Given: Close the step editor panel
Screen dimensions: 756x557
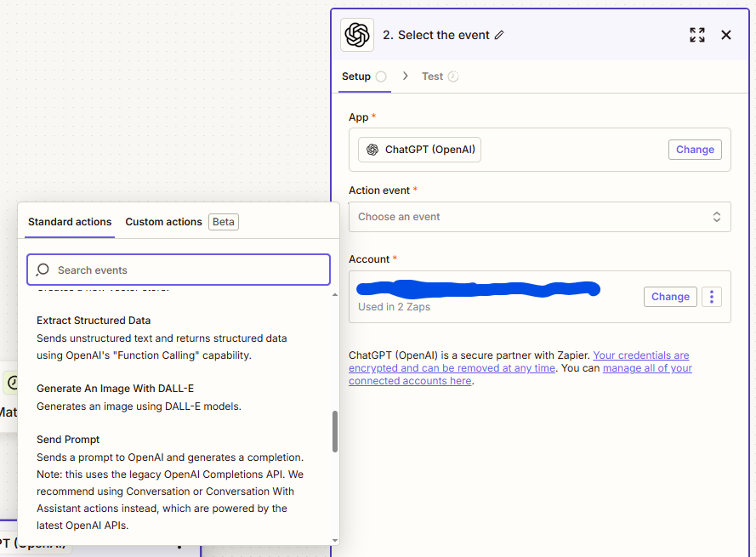Looking at the screenshot, I should click(725, 35).
